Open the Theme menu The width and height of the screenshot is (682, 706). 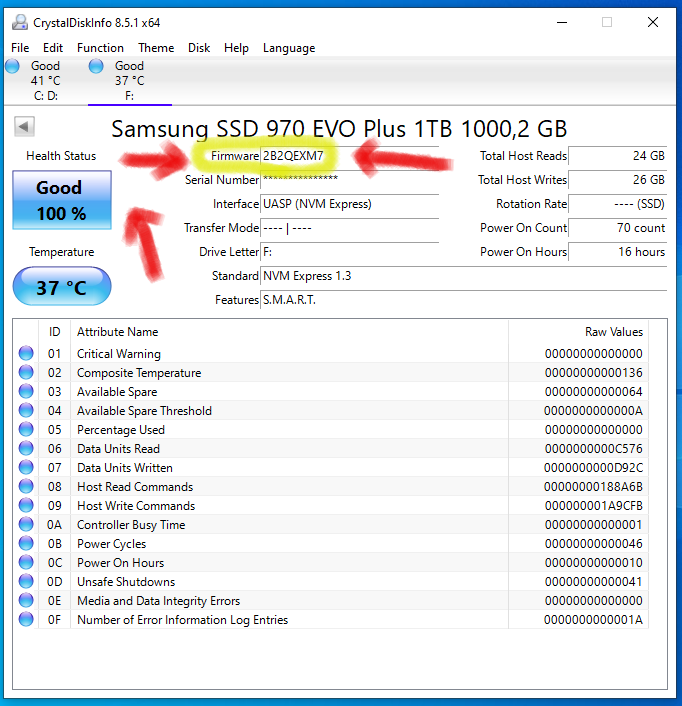156,48
